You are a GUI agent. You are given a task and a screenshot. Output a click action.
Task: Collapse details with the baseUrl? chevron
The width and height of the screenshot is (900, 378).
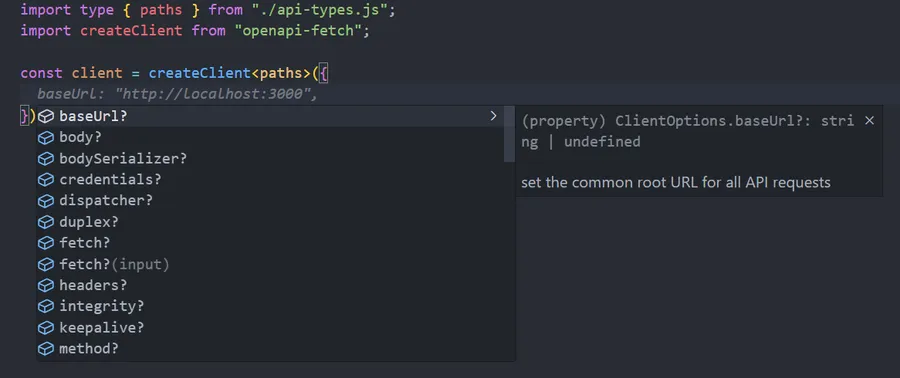point(493,116)
